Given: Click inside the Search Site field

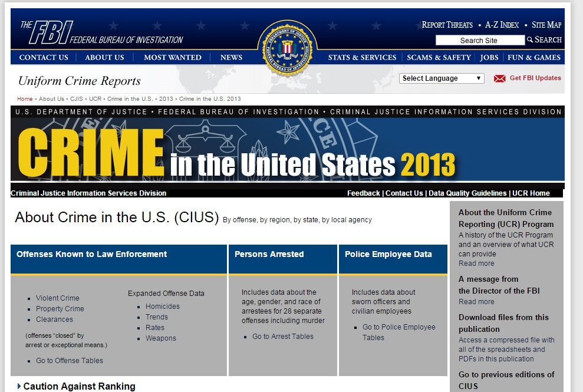Looking at the screenshot, I should pyautogui.click(x=479, y=40).
